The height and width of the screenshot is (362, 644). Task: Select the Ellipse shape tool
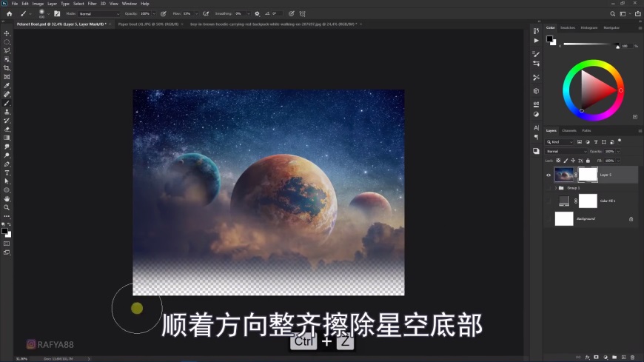[7, 190]
